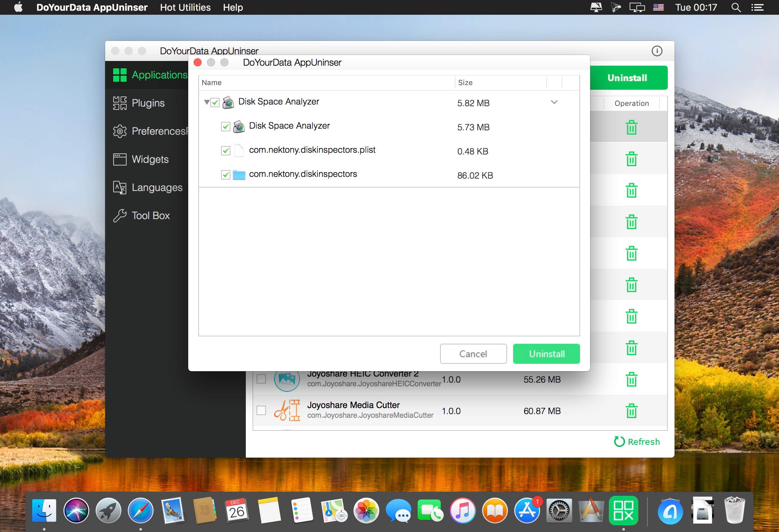
Task: Close the uninstall dialog with the red button
Action: [x=198, y=62]
